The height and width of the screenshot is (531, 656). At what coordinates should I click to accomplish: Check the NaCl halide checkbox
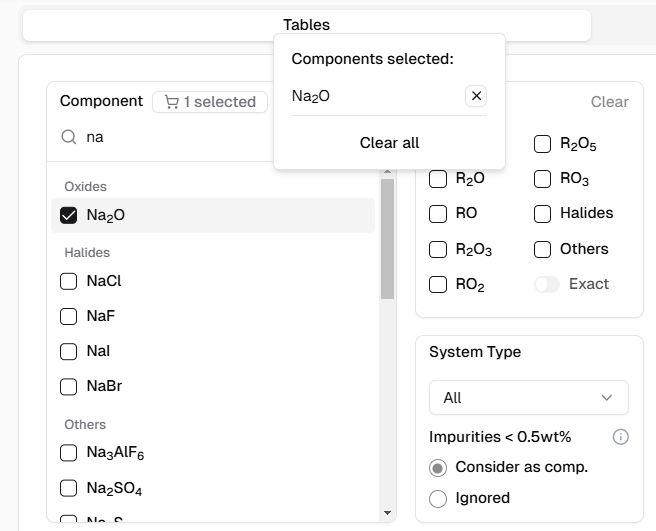[69, 281]
